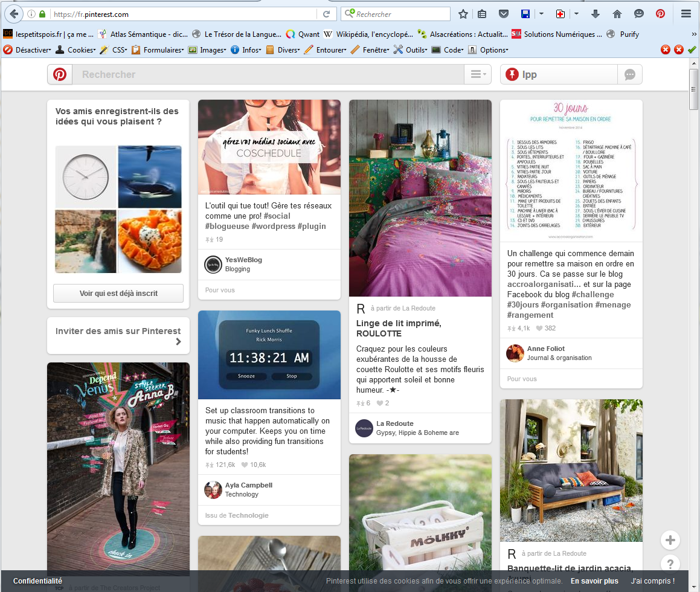The height and width of the screenshot is (592, 700).
Task: Click the Anne Foliot avatar
Action: pyautogui.click(x=515, y=353)
